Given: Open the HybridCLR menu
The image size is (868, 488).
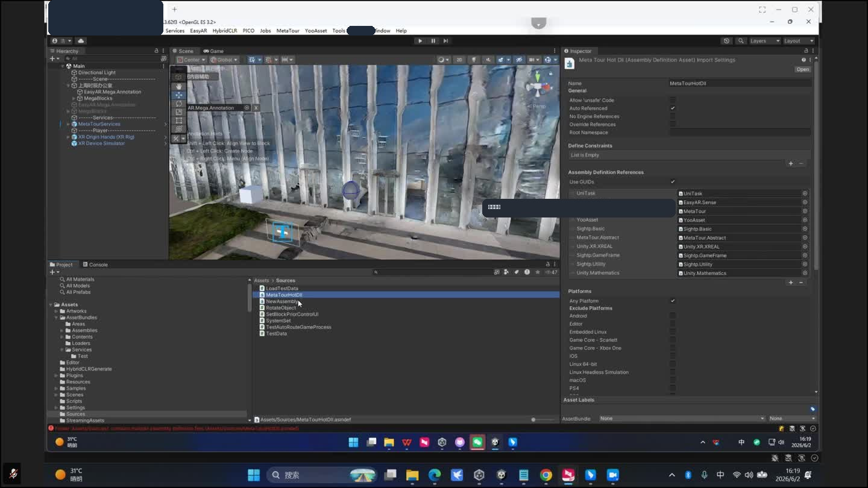Looking at the screenshot, I should (225, 31).
